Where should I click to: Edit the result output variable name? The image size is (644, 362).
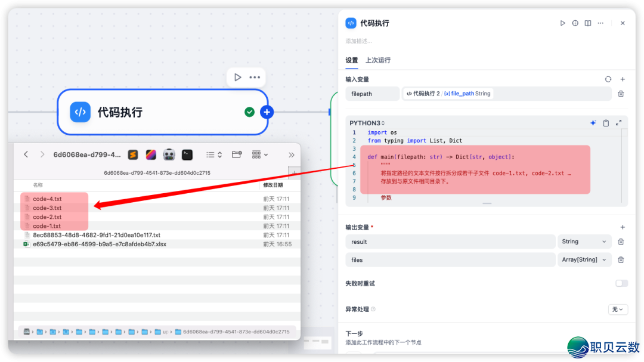450,242
